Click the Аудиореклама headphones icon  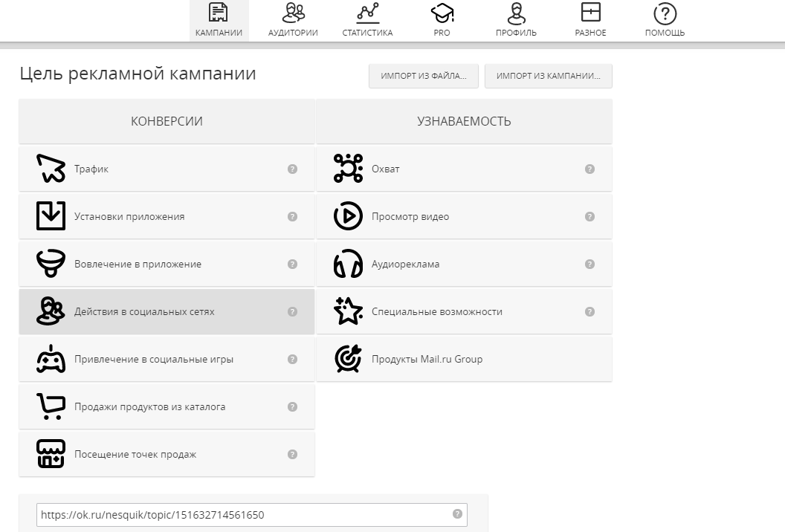[348, 264]
